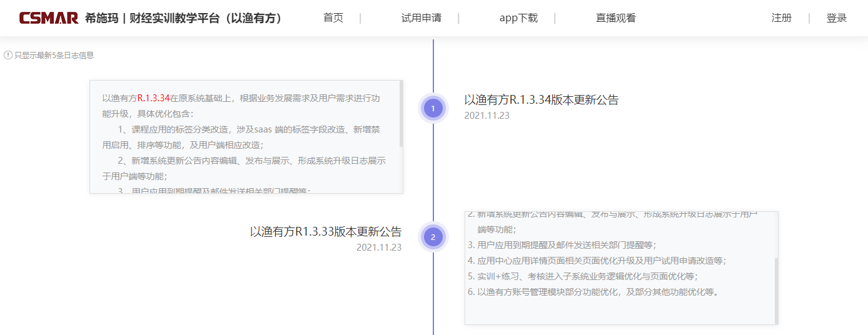
Task: Select timeline marker number 2
Action: pyautogui.click(x=433, y=237)
